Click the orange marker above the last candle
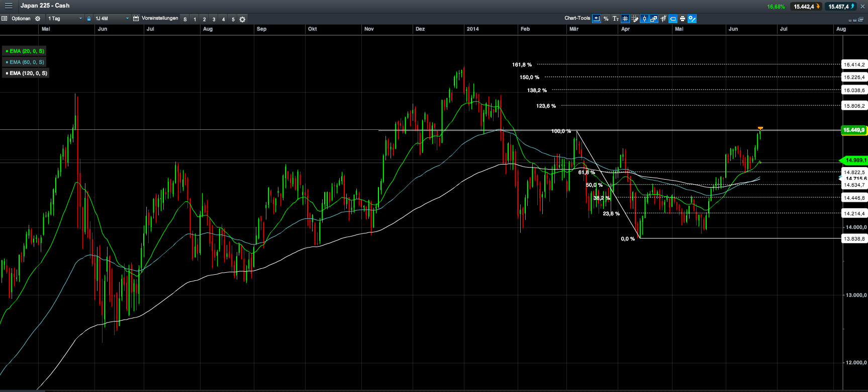868x392 pixels. 760,128
